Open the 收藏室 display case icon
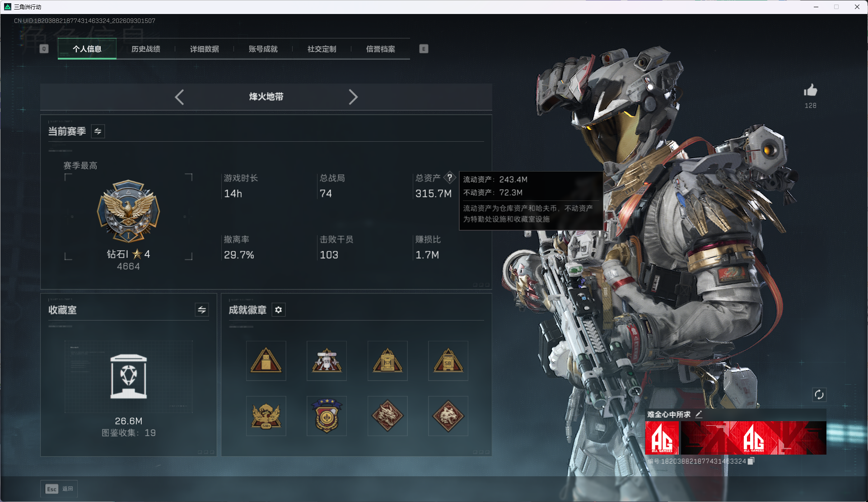This screenshot has height=502, width=868. coord(129,376)
